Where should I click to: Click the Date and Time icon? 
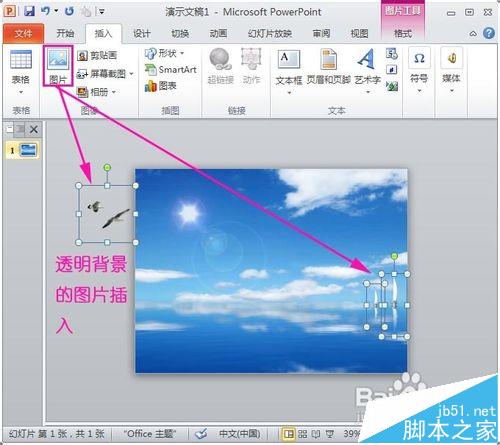tap(392, 54)
